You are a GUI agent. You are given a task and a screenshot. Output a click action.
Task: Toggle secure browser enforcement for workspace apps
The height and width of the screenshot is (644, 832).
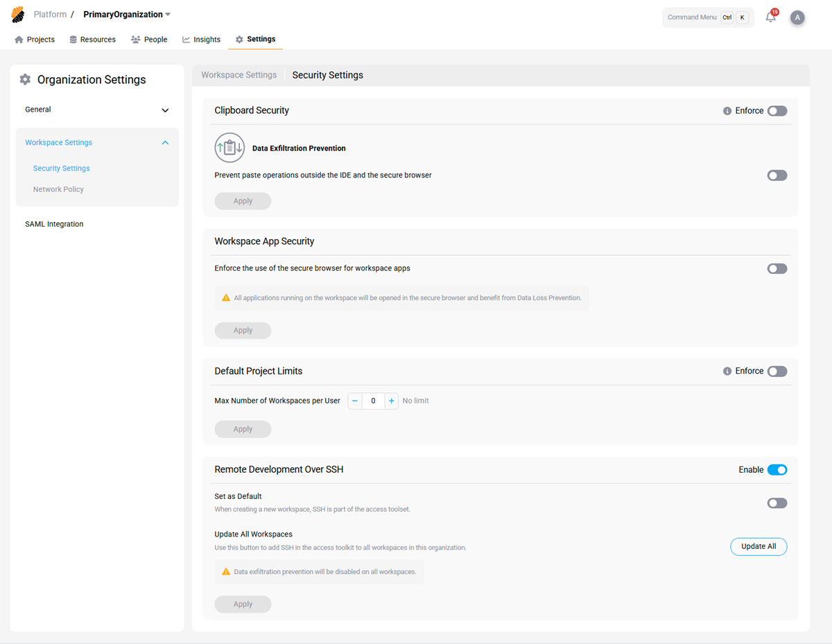coord(777,268)
